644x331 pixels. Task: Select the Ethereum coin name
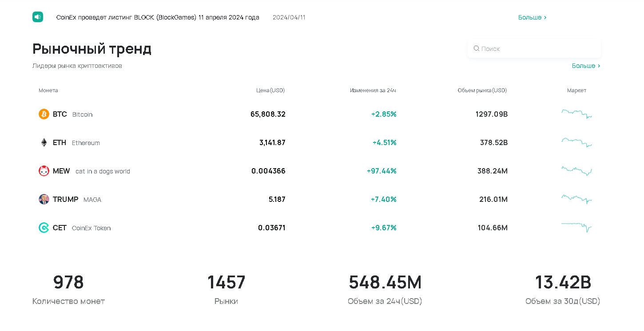point(86,143)
